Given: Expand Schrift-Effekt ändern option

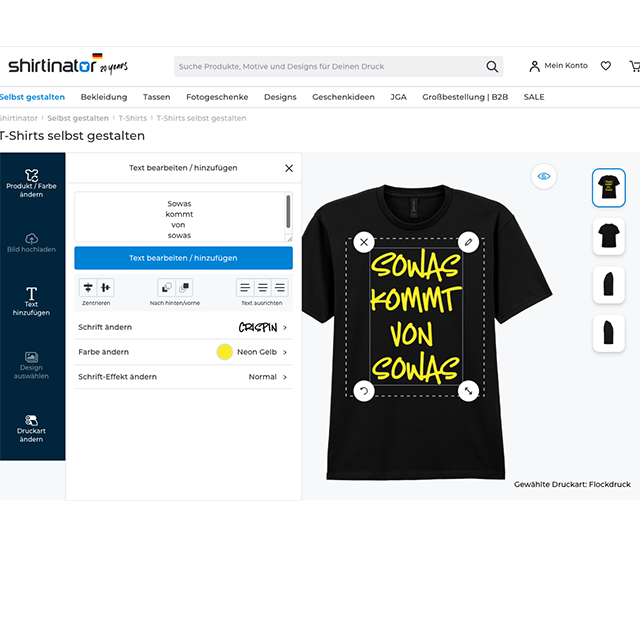Looking at the screenshot, I should 183,377.
